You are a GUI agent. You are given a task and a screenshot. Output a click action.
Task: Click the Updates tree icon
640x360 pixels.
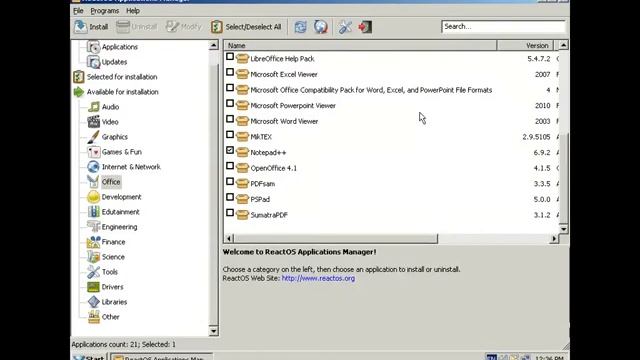point(94,62)
